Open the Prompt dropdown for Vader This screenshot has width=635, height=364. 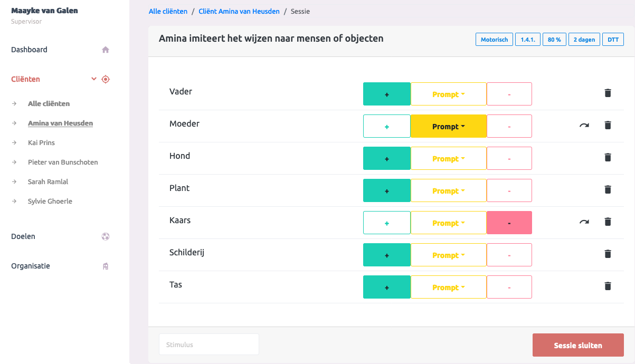tap(448, 94)
